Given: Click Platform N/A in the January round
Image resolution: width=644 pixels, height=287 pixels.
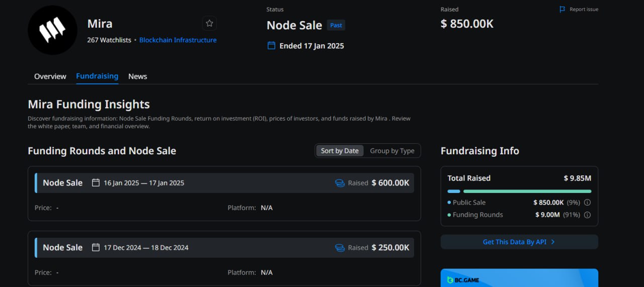Looking at the screenshot, I should tap(250, 208).
